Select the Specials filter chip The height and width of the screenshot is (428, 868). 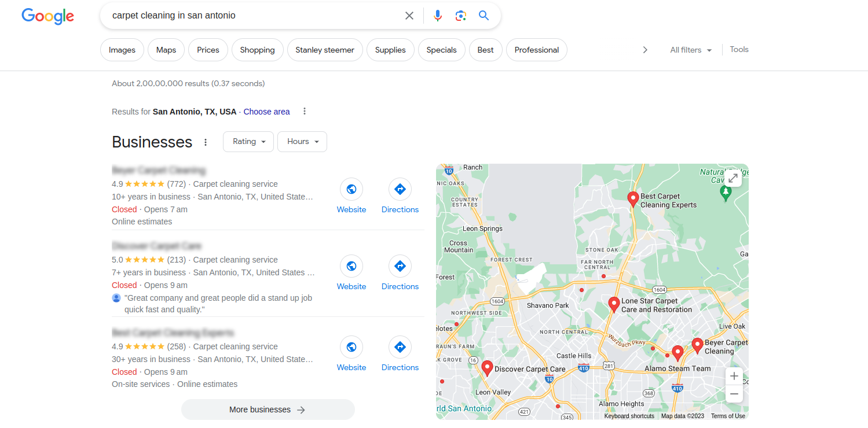[x=442, y=50]
